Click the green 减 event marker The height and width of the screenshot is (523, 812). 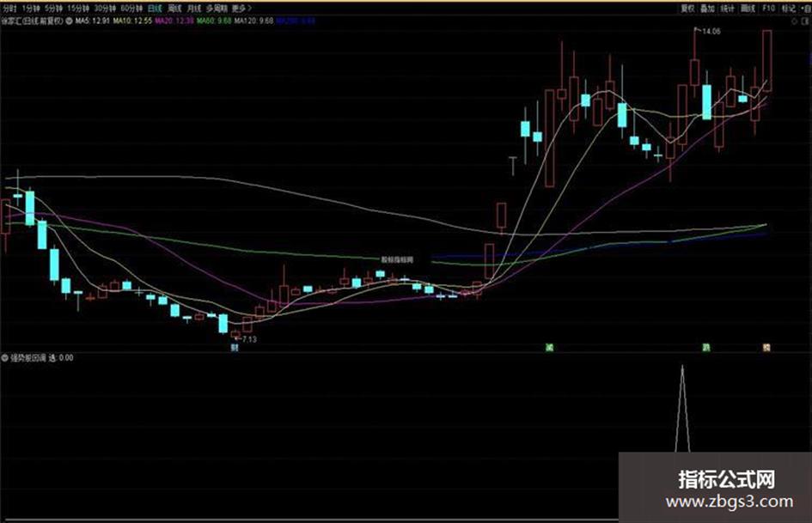pyautogui.click(x=549, y=348)
